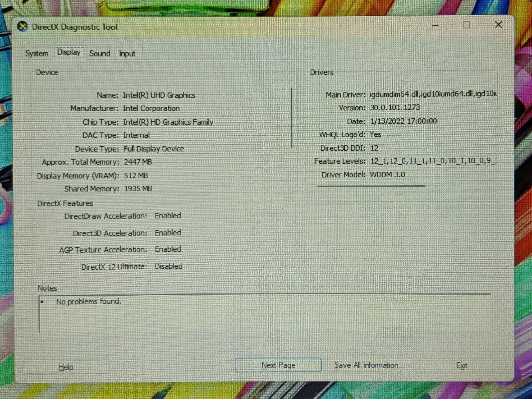Maximize the DirectX Diagnostic Tool window
Image resolution: width=532 pixels, height=399 pixels.
[466, 25]
